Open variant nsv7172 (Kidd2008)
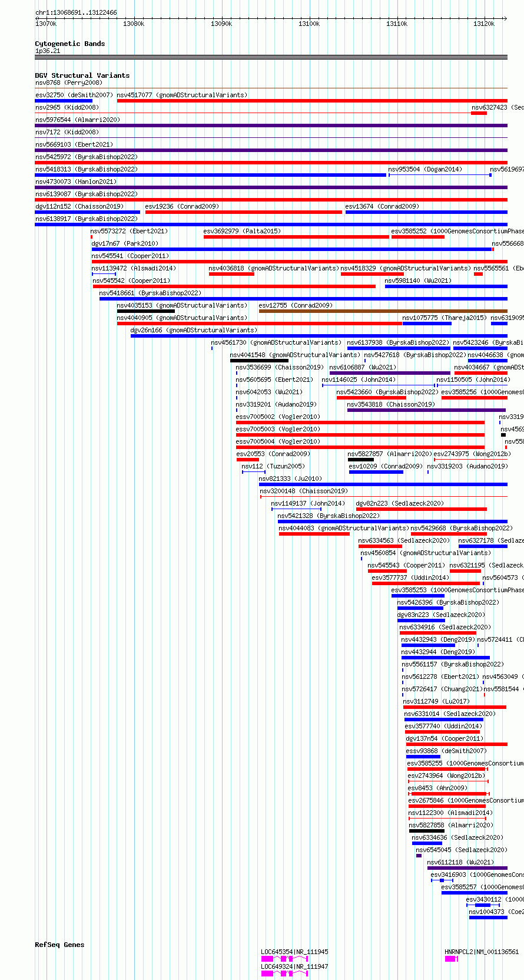 click(x=67, y=132)
